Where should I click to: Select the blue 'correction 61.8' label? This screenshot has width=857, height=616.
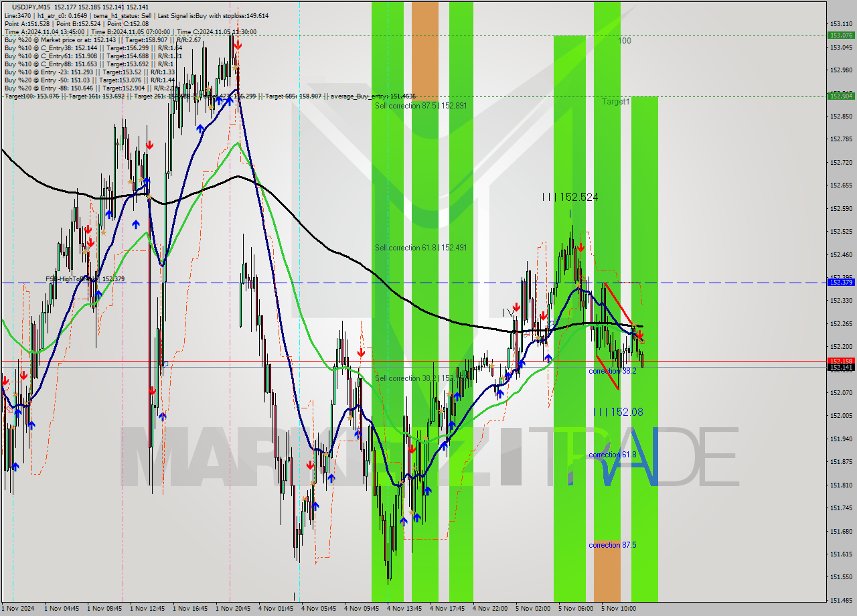[612, 455]
